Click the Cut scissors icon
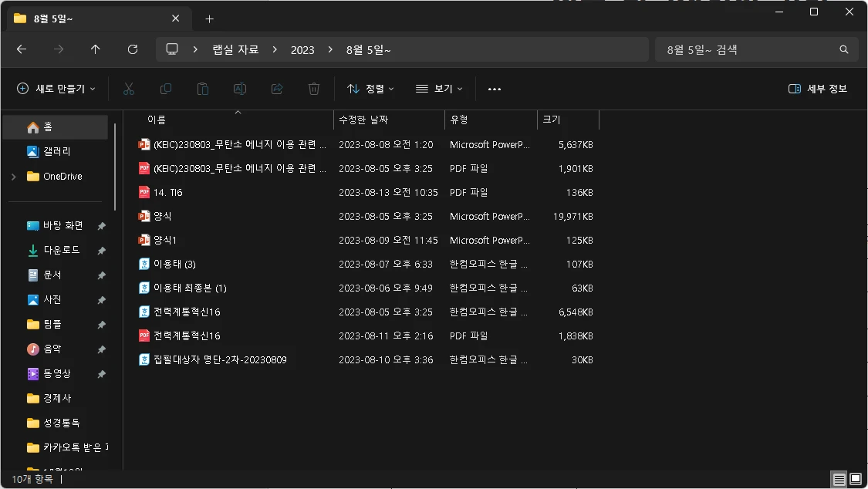Image resolution: width=868 pixels, height=489 pixels. (x=128, y=89)
